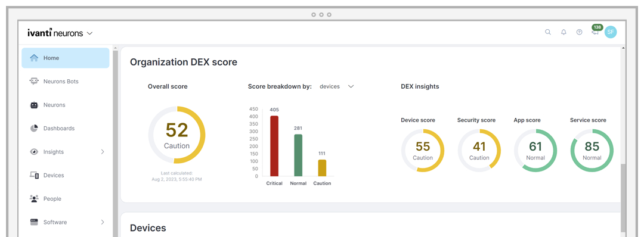
Task: Click the Home house icon in sidebar
Action: 34,58
